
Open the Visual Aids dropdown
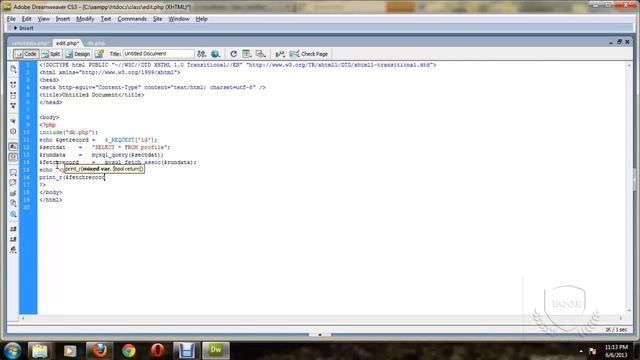260,54
